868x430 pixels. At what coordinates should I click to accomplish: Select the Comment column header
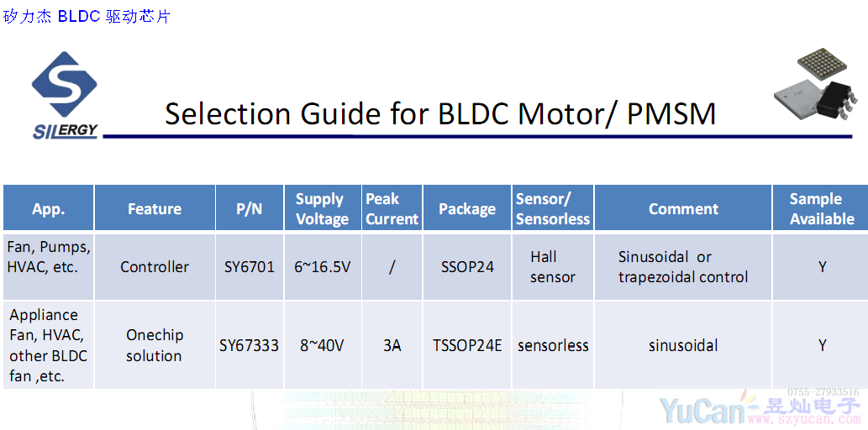coord(683,209)
